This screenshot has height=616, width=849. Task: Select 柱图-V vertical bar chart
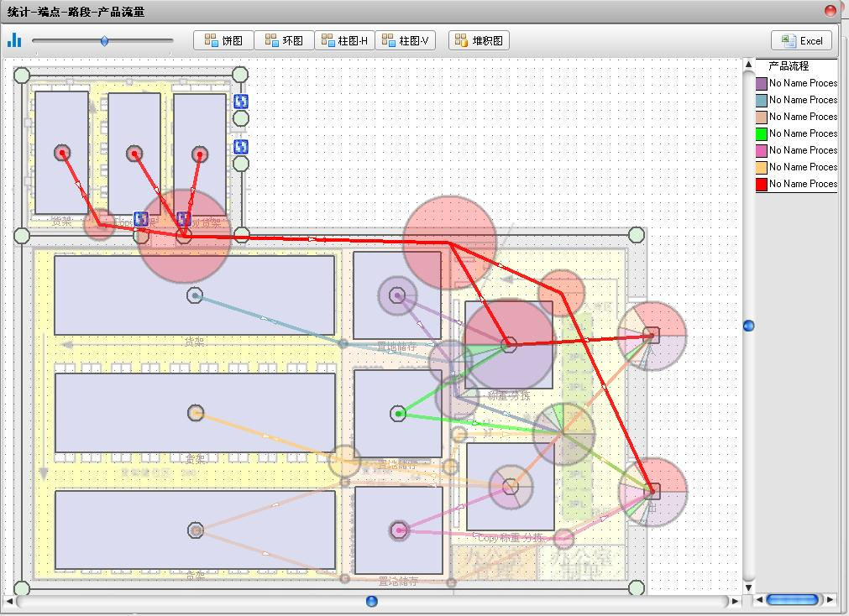tap(405, 40)
